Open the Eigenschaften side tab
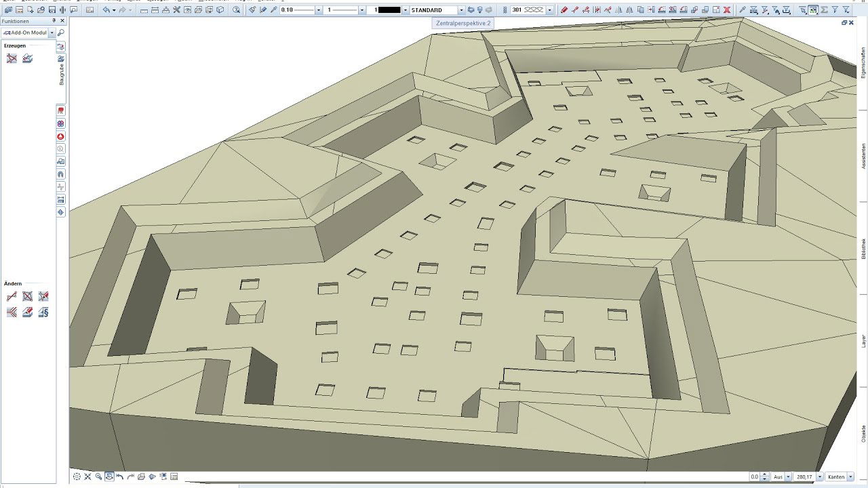 tap(863, 63)
